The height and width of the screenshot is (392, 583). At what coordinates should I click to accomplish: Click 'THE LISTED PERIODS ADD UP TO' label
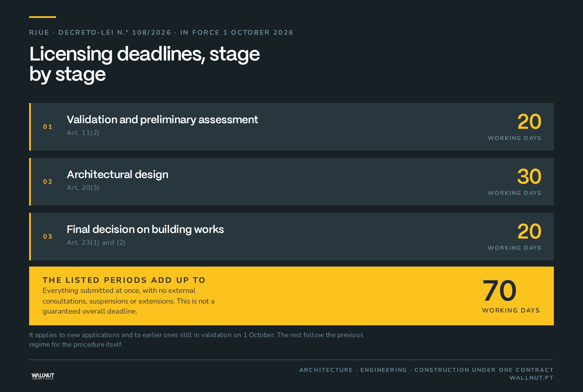pyautogui.click(x=124, y=280)
